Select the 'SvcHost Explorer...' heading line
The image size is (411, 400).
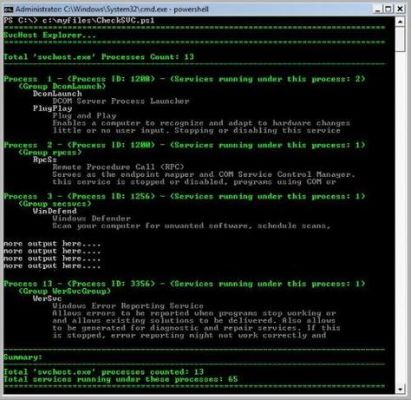click(50, 35)
